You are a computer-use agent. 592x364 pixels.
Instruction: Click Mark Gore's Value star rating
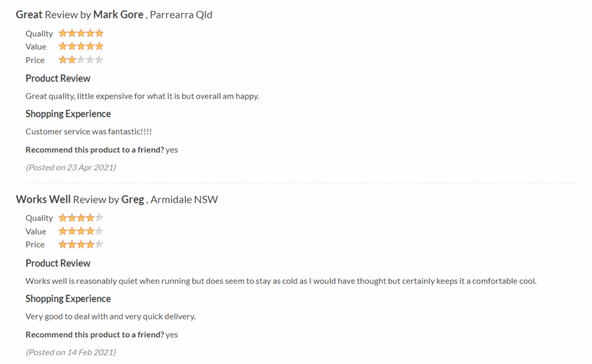(x=81, y=46)
